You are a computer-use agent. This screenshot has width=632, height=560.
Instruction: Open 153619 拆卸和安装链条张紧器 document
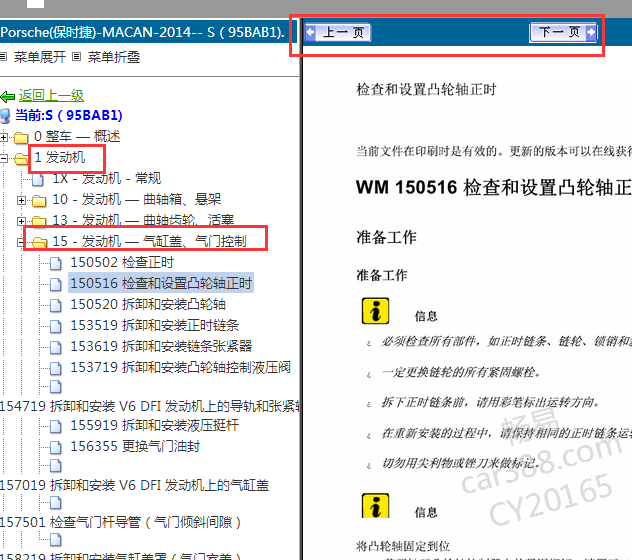(161, 346)
